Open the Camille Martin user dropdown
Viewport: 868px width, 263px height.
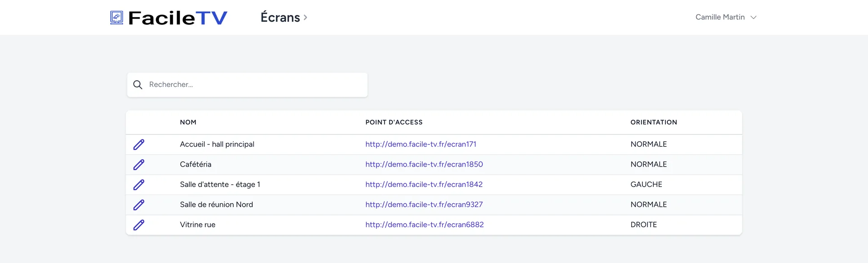726,17
